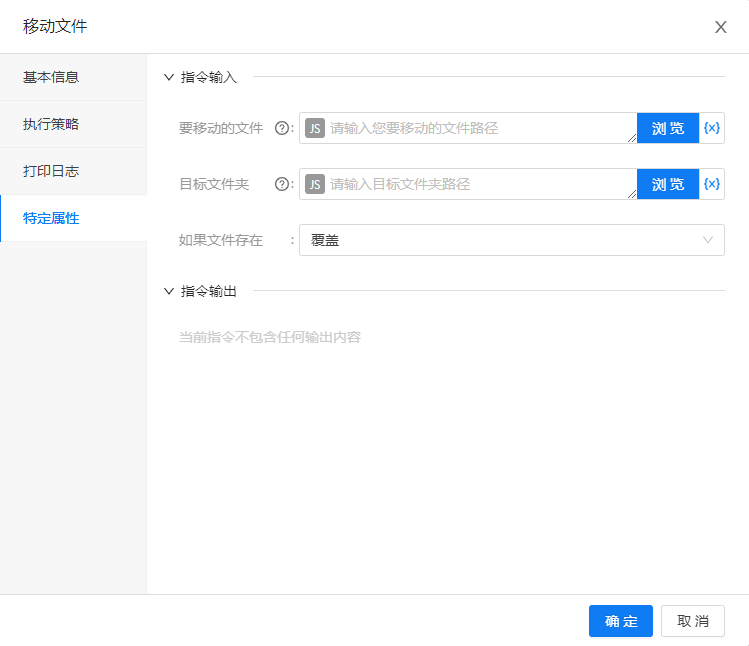Cancel the dialog with 取消
This screenshot has width=749, height=646.
(692, 621)
